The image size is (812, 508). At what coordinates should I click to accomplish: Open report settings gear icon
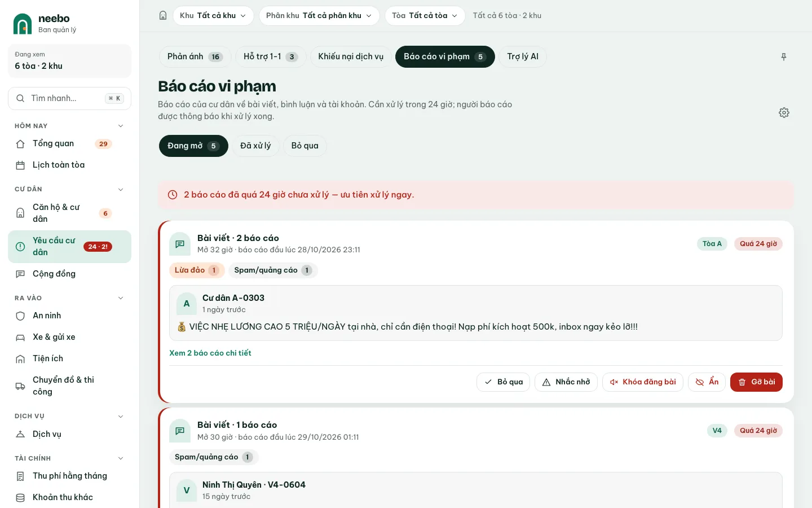coord(784,113)
